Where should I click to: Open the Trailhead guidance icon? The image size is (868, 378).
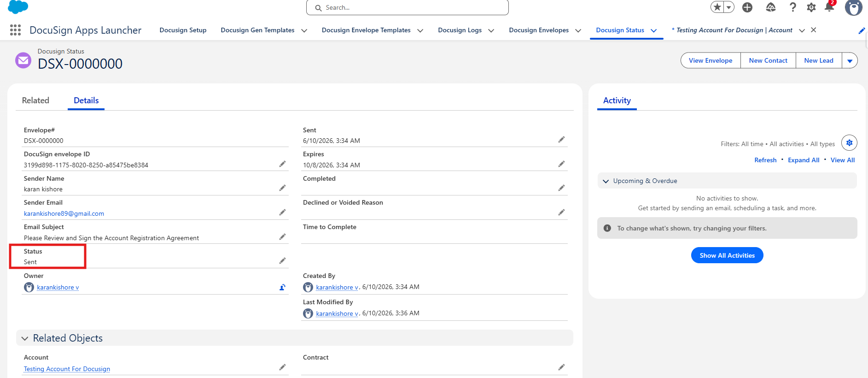tap(771, 7)
